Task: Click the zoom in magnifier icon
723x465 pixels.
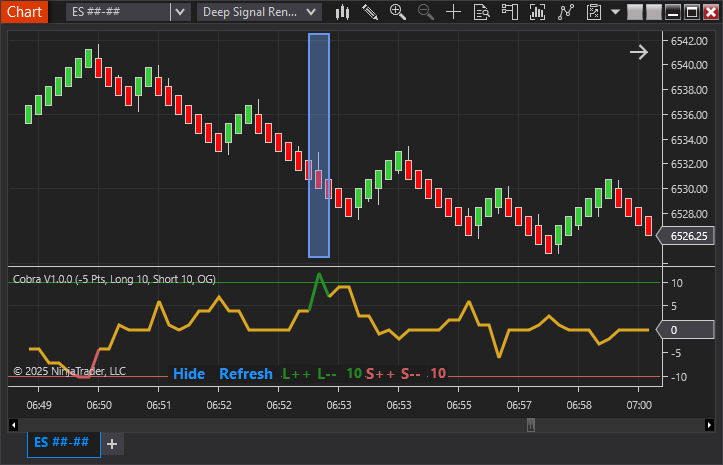Action: pos(398,12)
